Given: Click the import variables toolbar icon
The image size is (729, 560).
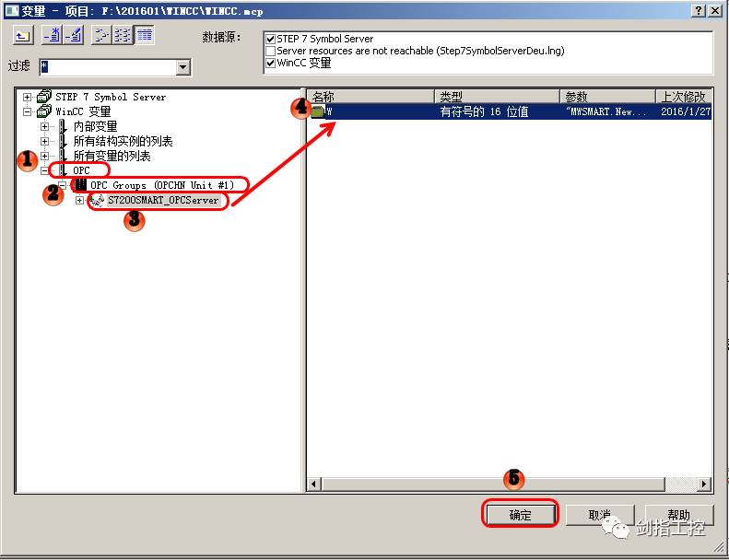Looking at the screenshot, I should point(52,35).
